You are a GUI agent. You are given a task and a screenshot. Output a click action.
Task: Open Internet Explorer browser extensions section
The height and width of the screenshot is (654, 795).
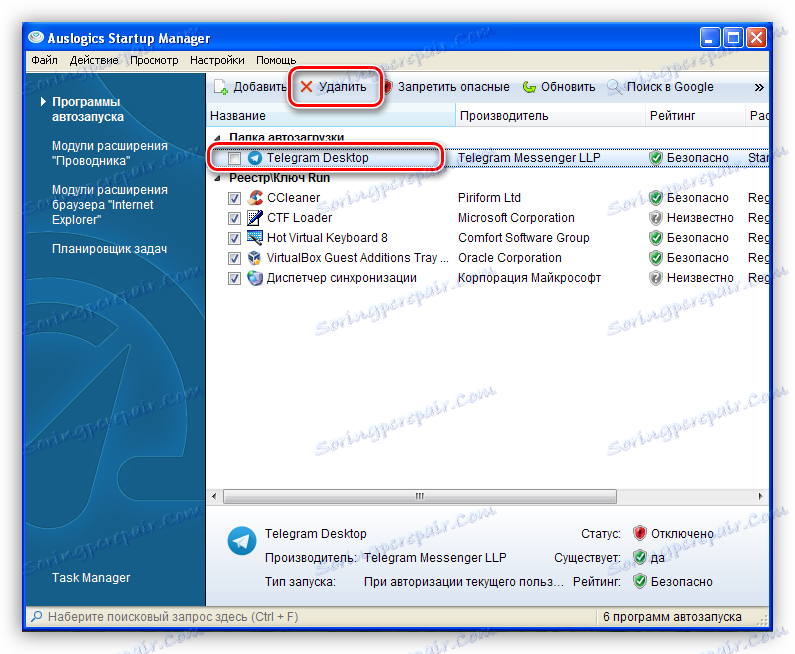coord(110,205)
